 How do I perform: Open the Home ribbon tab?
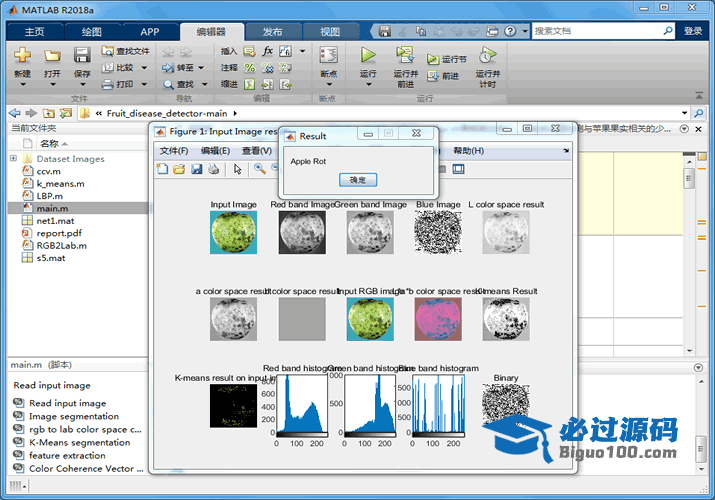pyautogui.click(x=34, y=31)
